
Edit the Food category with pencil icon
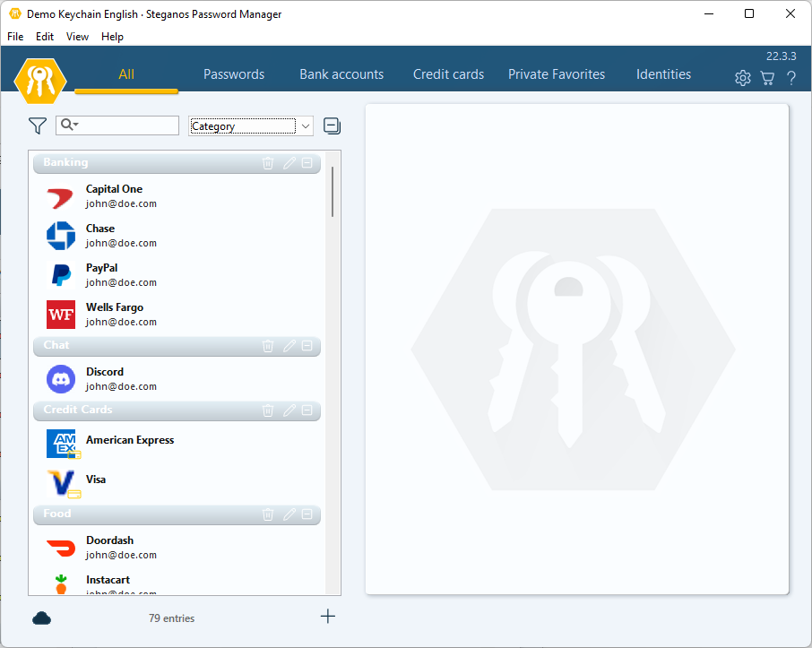click(x=289, y=514)
